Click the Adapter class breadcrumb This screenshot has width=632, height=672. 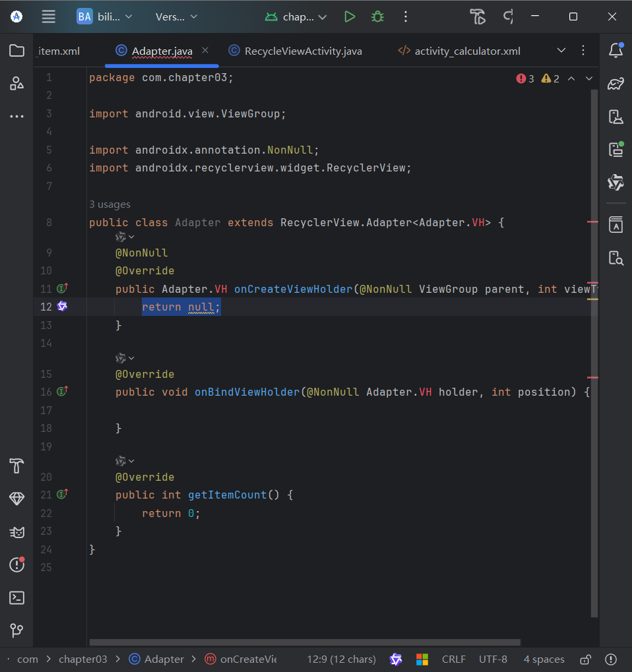[156, 659]
